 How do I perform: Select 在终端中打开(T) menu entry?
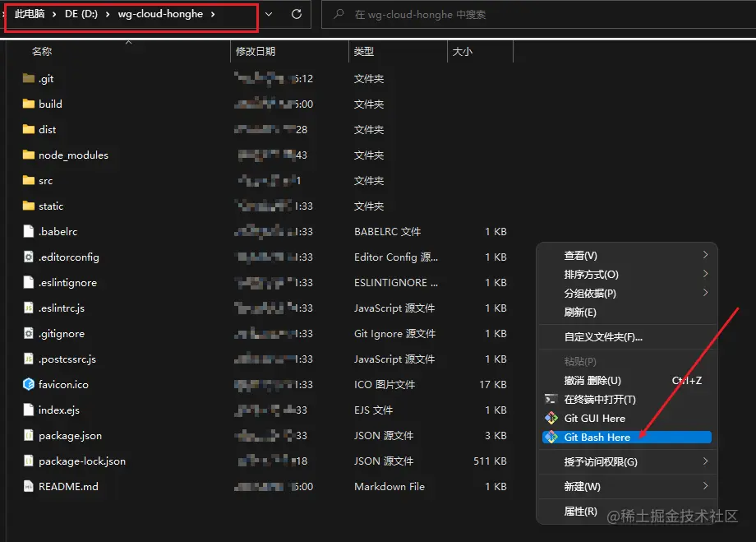coord(627,399)
